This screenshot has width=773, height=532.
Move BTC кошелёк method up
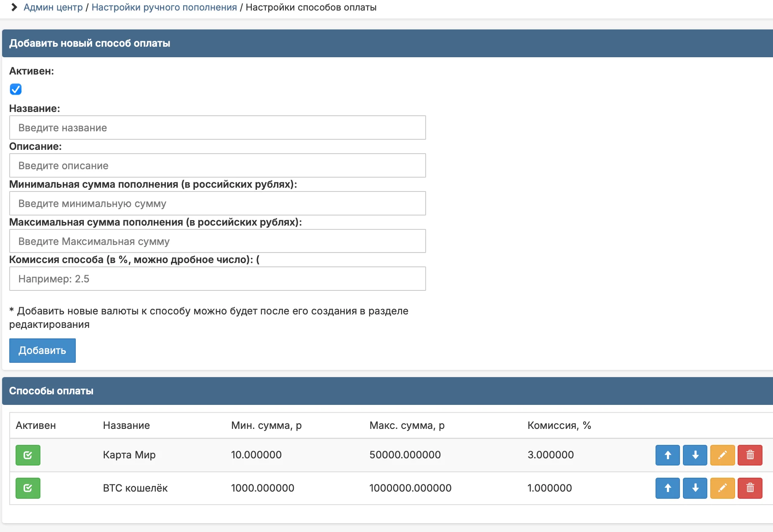667,488
